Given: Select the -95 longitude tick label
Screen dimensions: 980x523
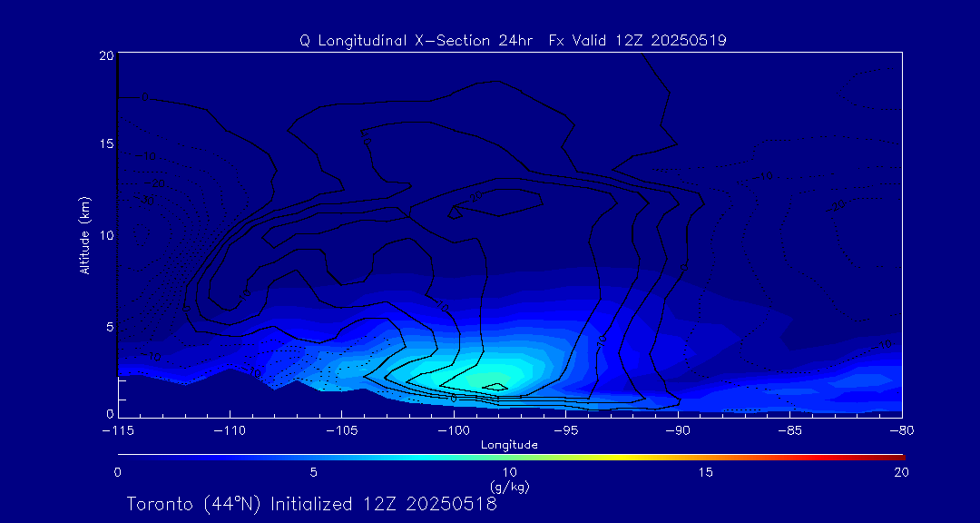Looking at the screenshot, I should 565,430.
